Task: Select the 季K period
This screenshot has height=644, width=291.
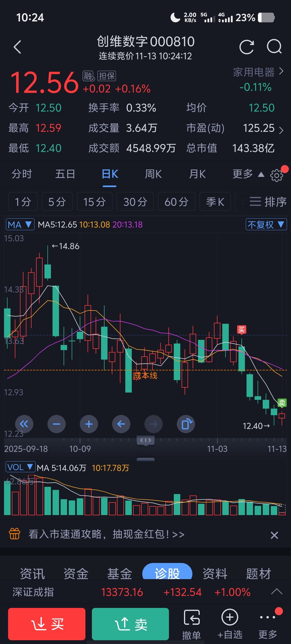Action: tap(215, 201)
